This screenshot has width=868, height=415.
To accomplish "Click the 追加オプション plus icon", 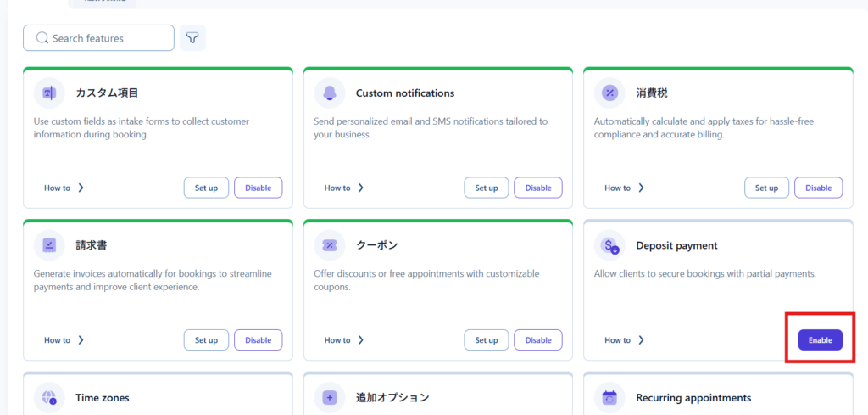I will (x=329, y=397).
